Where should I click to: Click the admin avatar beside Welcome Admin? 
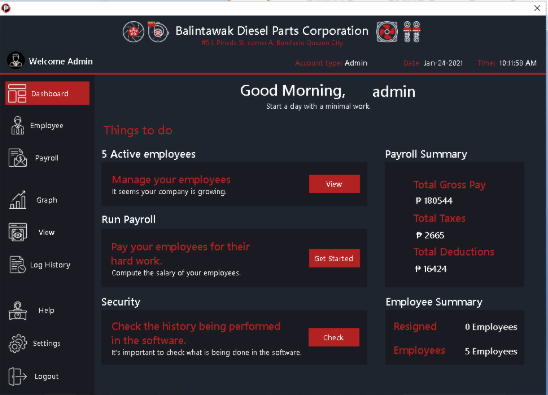(x=16, y=60)
